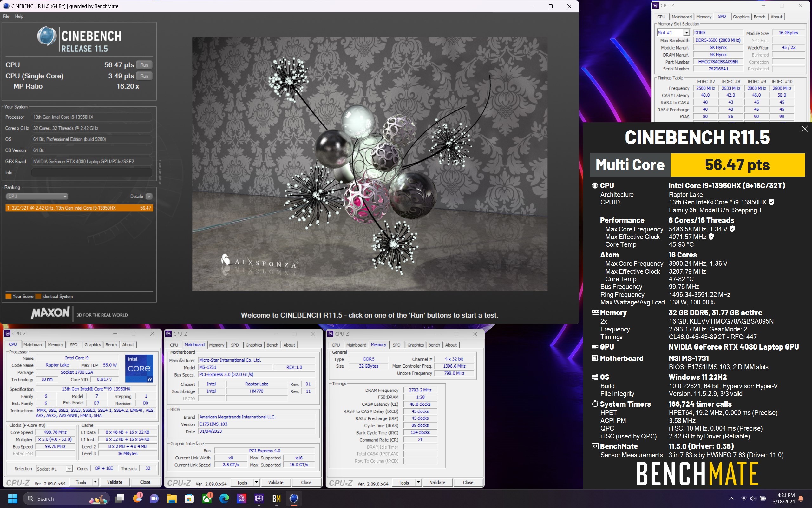Select the 13950HX ranking row scoring 56.47

79,208
